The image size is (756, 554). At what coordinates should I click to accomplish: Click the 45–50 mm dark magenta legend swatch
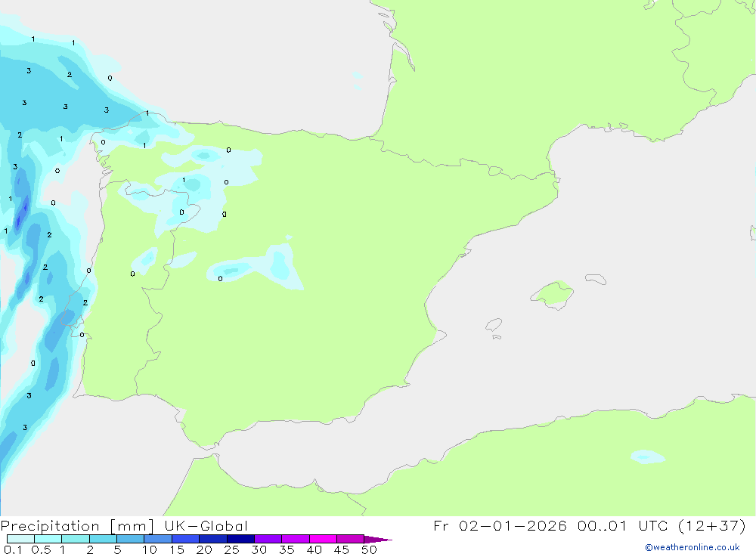click(350, 539)
